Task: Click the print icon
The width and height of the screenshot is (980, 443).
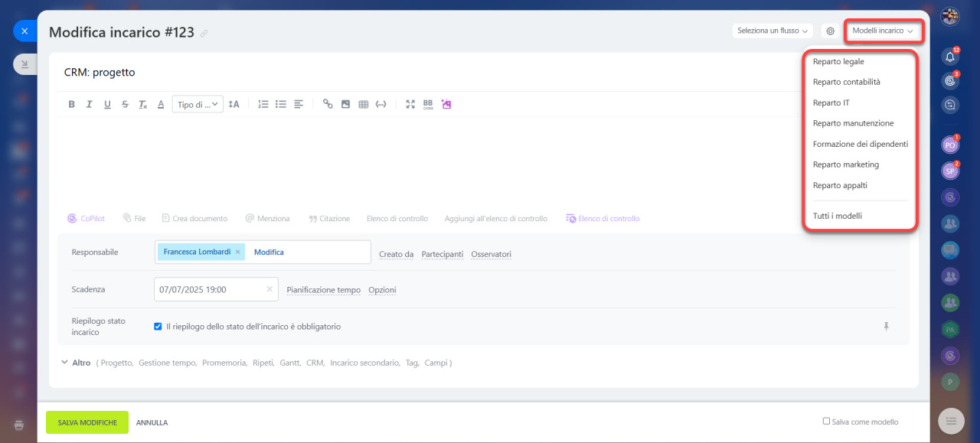Action: click(19, 425)
